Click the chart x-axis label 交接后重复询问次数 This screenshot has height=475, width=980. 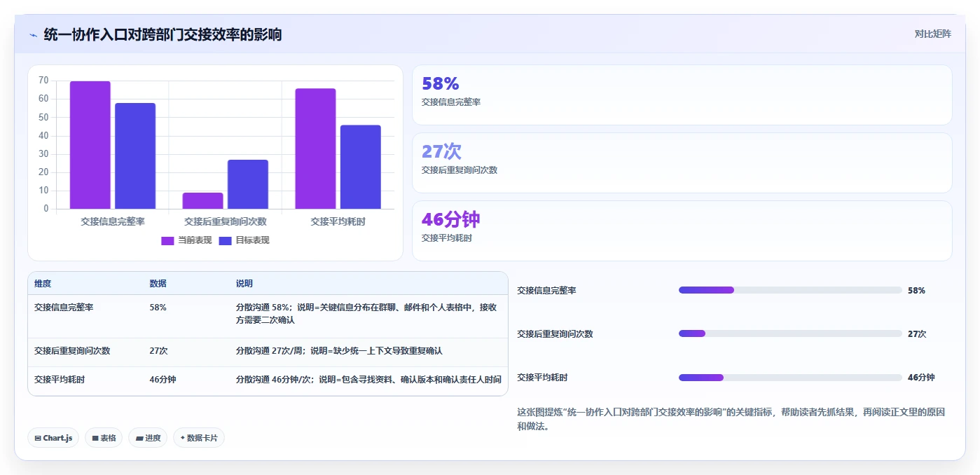[x=226, y=221]
